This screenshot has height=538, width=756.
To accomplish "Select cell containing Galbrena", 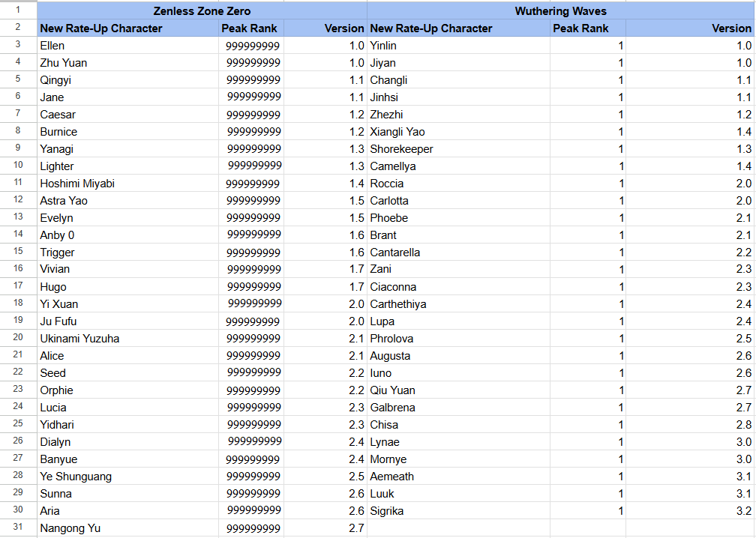I will click(458, 408).
